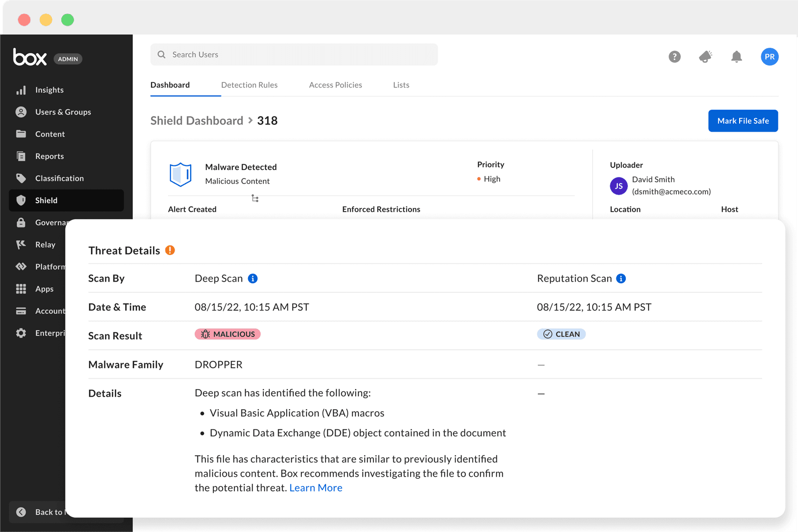Follow the Learn More link
798x532 pixels.
click(316, 488)
